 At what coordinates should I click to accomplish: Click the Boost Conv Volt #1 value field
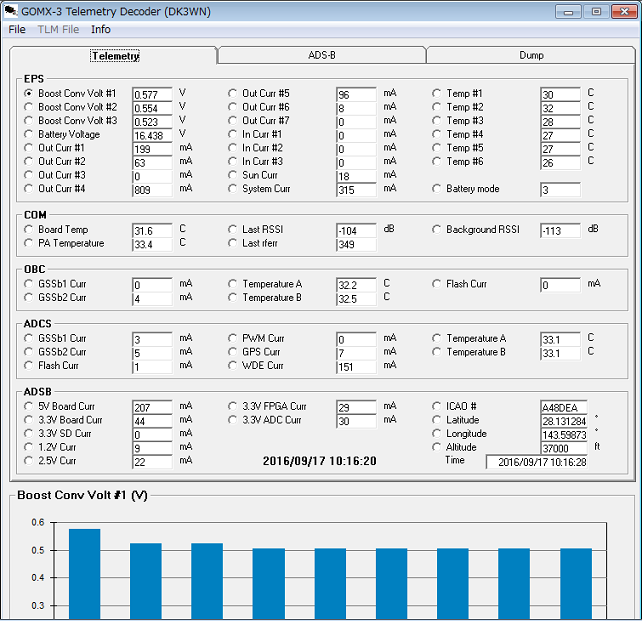tap(152, 94)
